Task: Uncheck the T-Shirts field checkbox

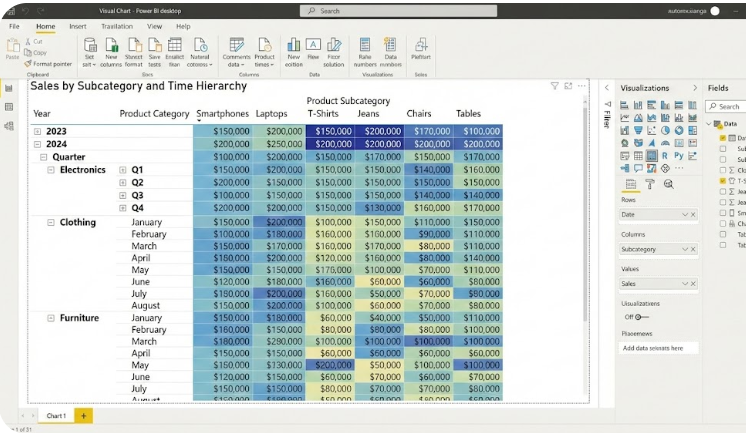Action: 723,181
